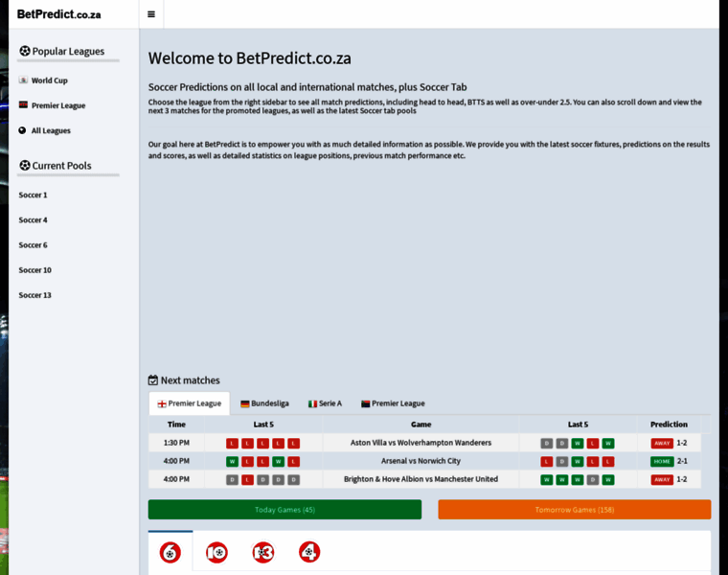Image resolution: width=728 pixels, height=575 pixels.
Task: Click the Time column header
Action: click(x=176, y=424)
